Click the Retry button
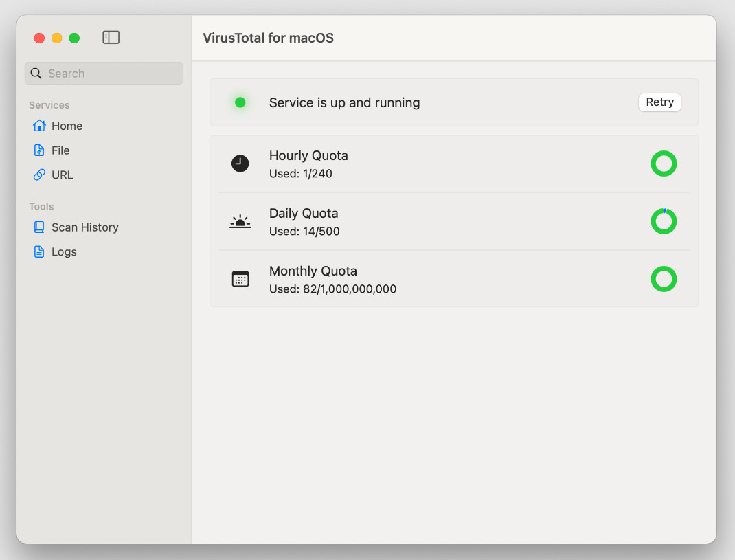This screenshot has width=735, height=560. (659, 102)
